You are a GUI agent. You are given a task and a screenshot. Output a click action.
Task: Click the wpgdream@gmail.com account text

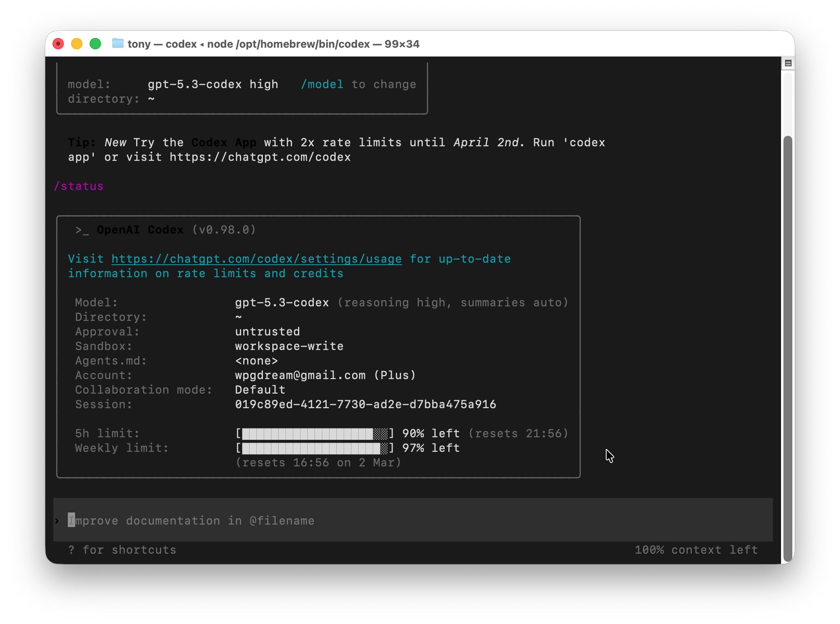300,375
